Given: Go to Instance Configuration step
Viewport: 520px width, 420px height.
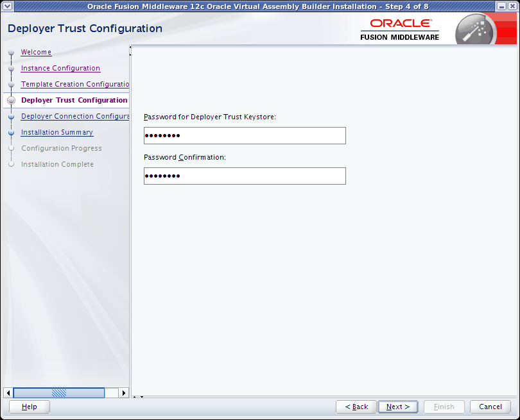Looking at the screenshot, I should coord(60,68).
